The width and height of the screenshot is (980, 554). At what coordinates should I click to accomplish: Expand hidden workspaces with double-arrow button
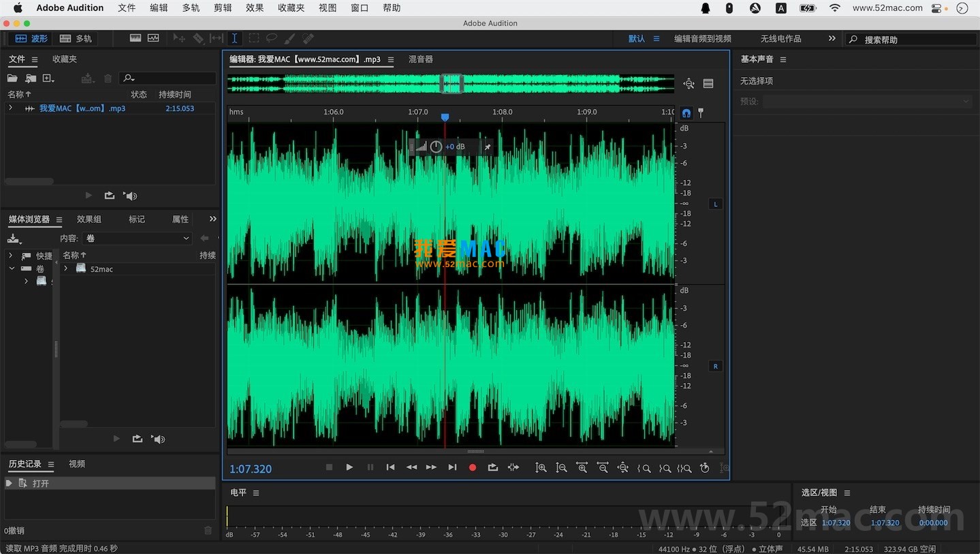(x=832, y=39)
